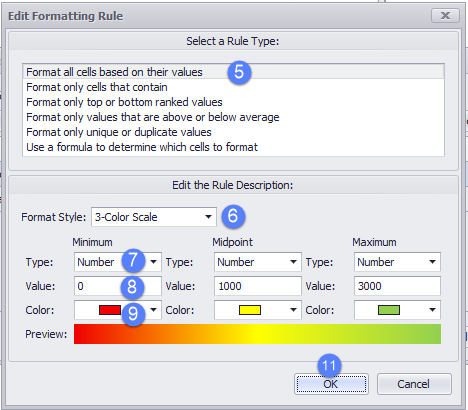Image resolution: width=468 pixels, height=410 pixels.
Task: Open the red Minimum color picker
Action: (x=118, y=310)
